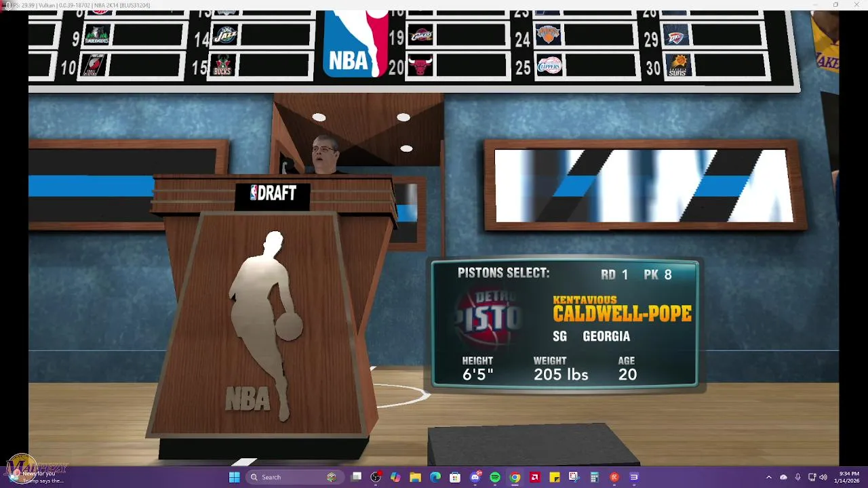Click the PISTONS SELECT heading
The height and width of the screenshot is (488, 868).
pos(503,272)
